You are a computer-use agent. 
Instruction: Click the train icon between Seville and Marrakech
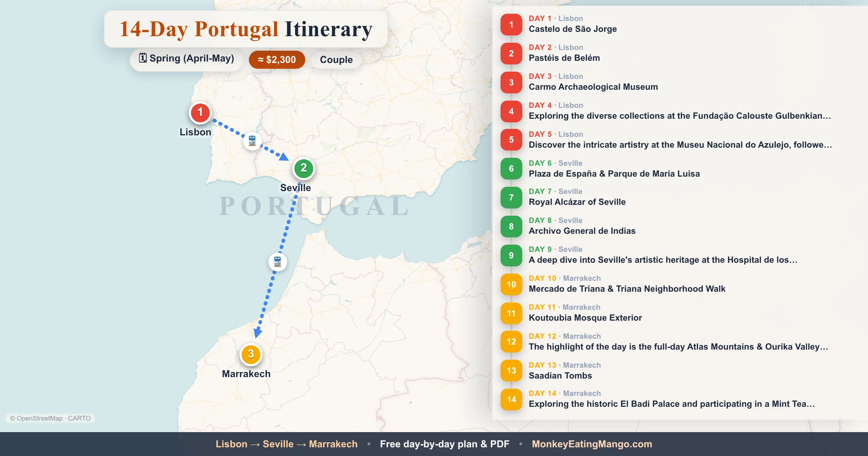[x=277, y=262]
